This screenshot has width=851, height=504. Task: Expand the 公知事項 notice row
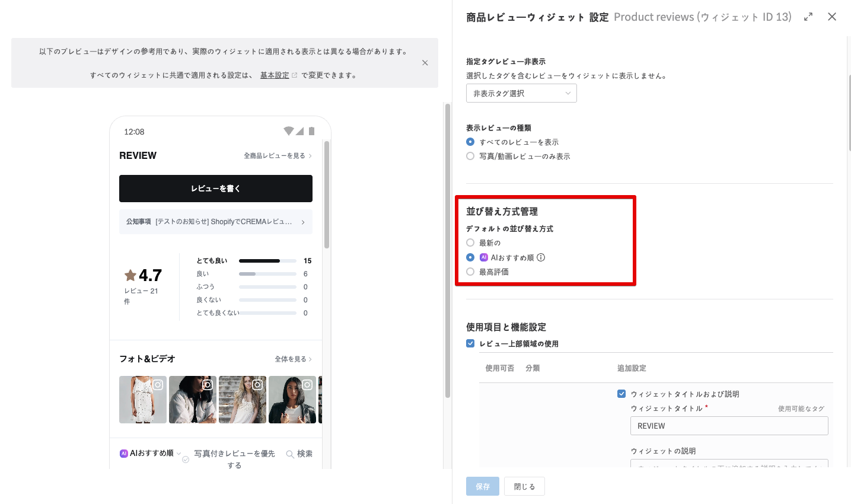tap(215, 222)
